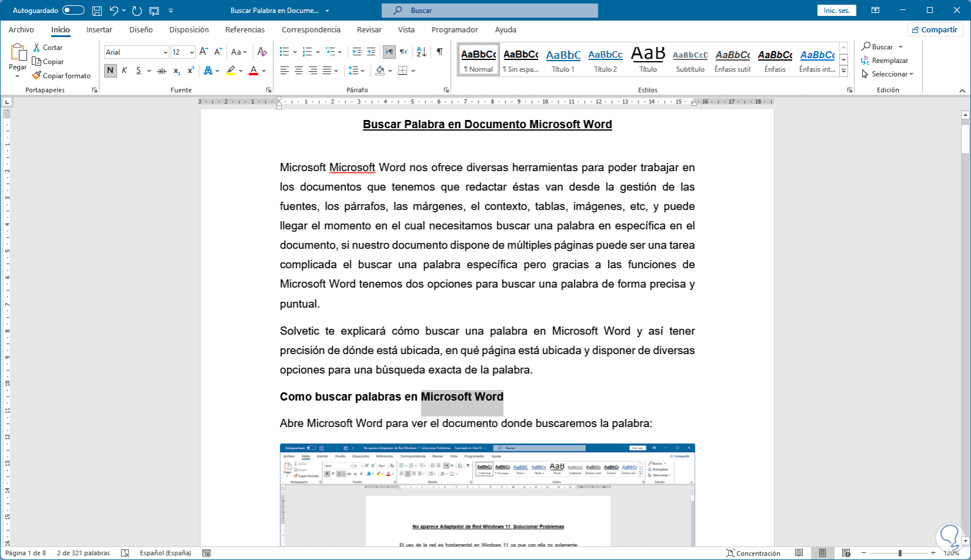
Task: Open the change case Aa dropdown
Action: 239,52
